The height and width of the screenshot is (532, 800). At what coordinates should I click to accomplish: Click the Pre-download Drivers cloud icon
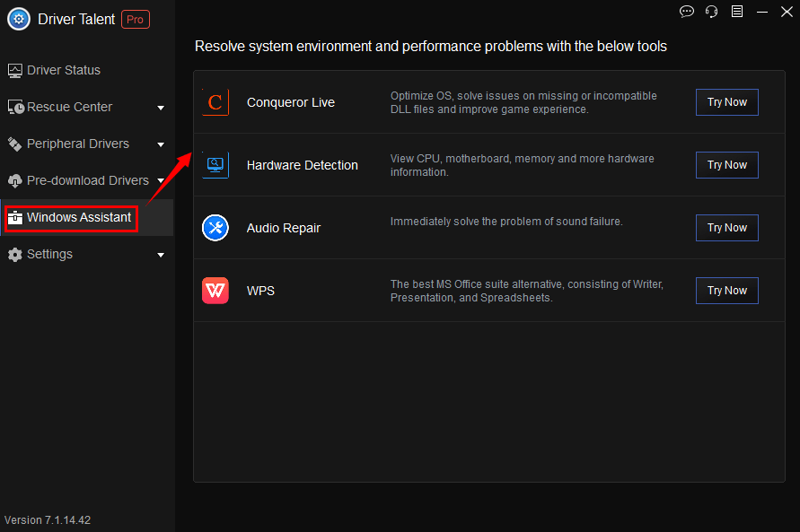pyautogui.click(x=14, y=181)
